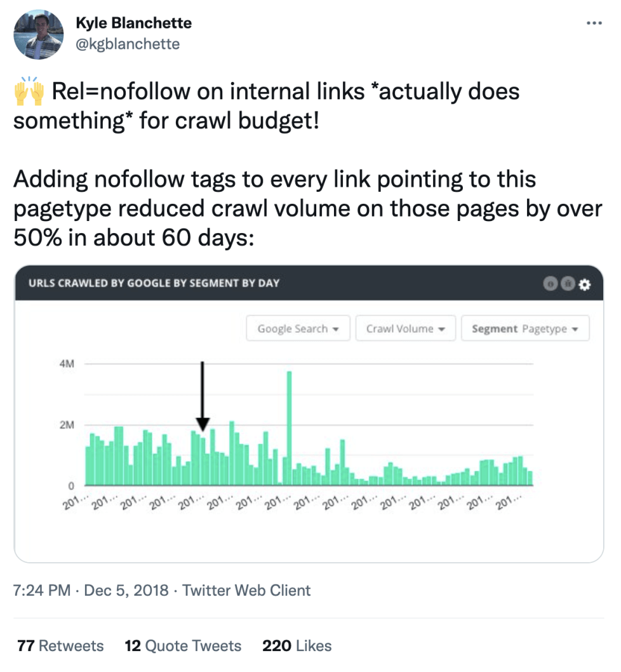
Task: Toggle the Crawl Volume metric selector
Action: 405,328
